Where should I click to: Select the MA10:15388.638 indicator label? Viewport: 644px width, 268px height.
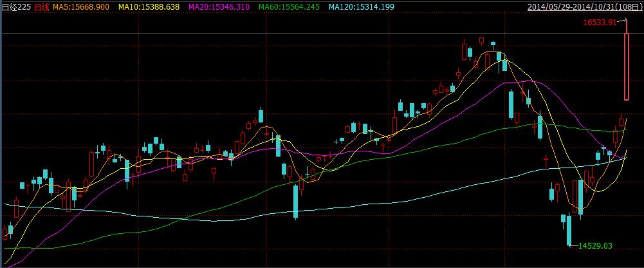pos(149,6)
